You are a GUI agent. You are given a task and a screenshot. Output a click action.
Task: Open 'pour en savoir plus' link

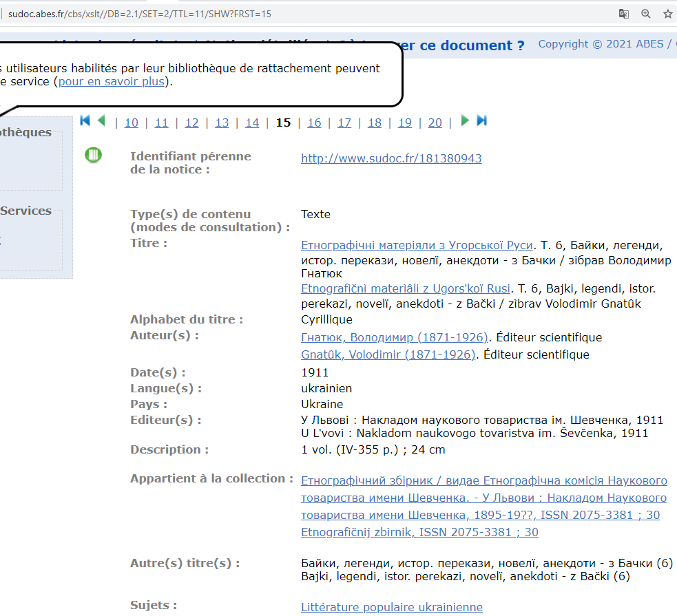tap(111, 81)
